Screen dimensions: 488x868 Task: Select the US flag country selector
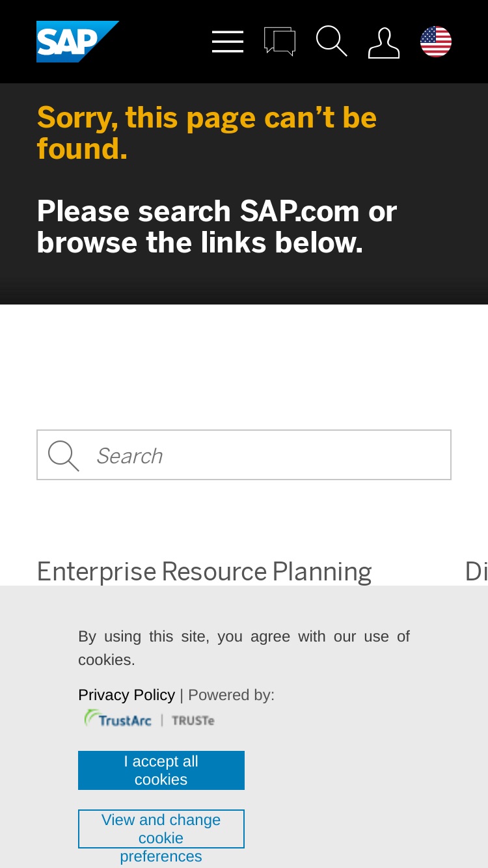(x=436, y=42)
